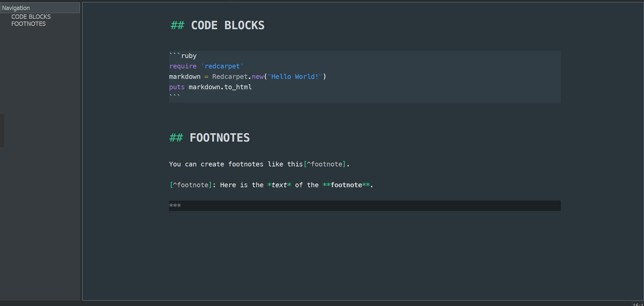Viewport: 644px width, 306px height.
Task: Select FOOTNOTES in the Navigation panel
Action: pyautogui.click(x=29, y=24)
